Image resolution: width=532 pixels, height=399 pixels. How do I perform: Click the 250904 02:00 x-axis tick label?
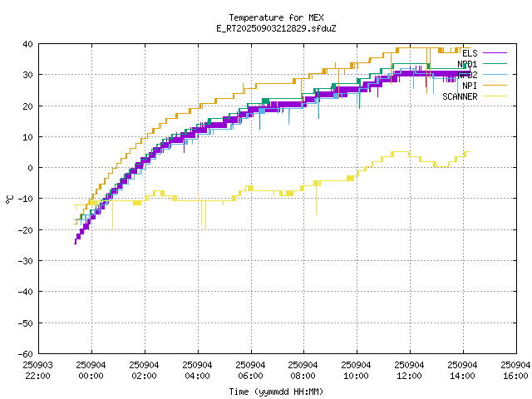(x=144, y=370)
